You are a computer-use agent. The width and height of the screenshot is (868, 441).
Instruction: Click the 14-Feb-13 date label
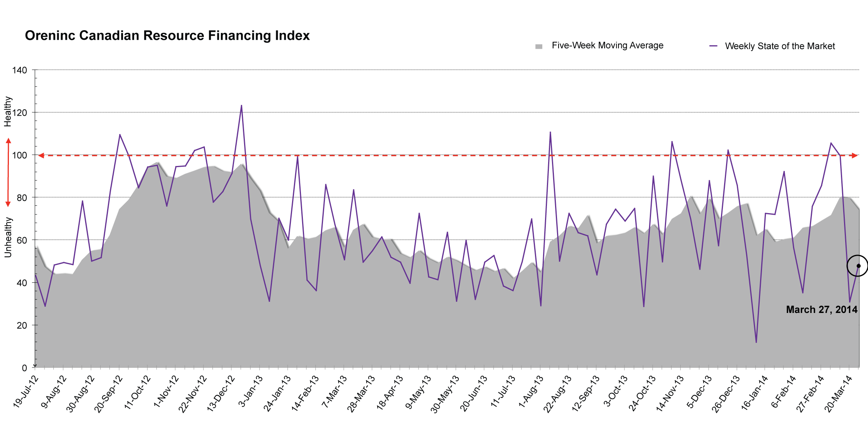coord(305,393)
